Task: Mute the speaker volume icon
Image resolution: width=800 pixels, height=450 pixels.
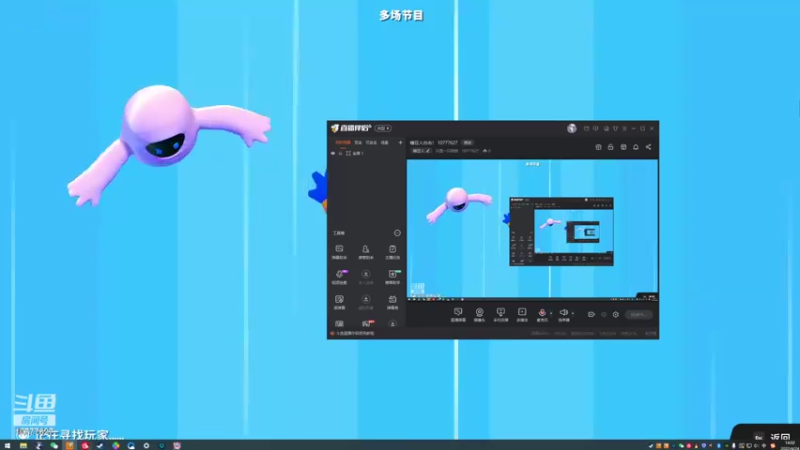Action: [x=563, y=314]
